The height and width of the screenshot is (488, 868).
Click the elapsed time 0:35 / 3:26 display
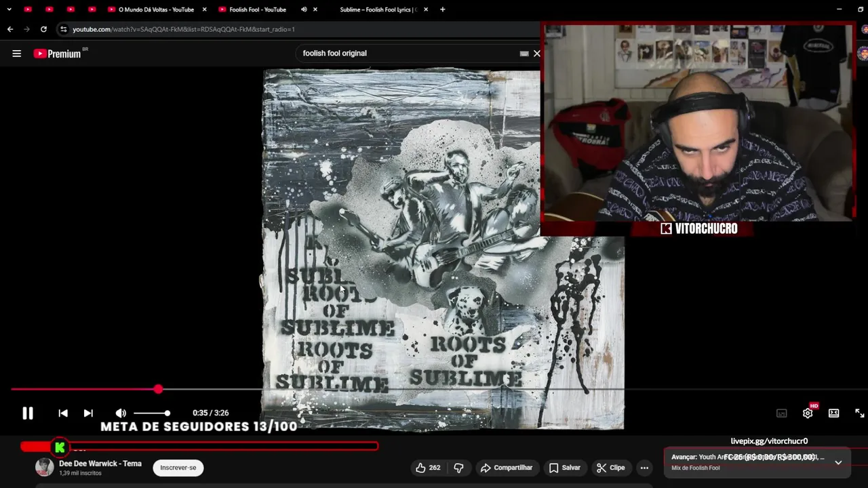210,413
